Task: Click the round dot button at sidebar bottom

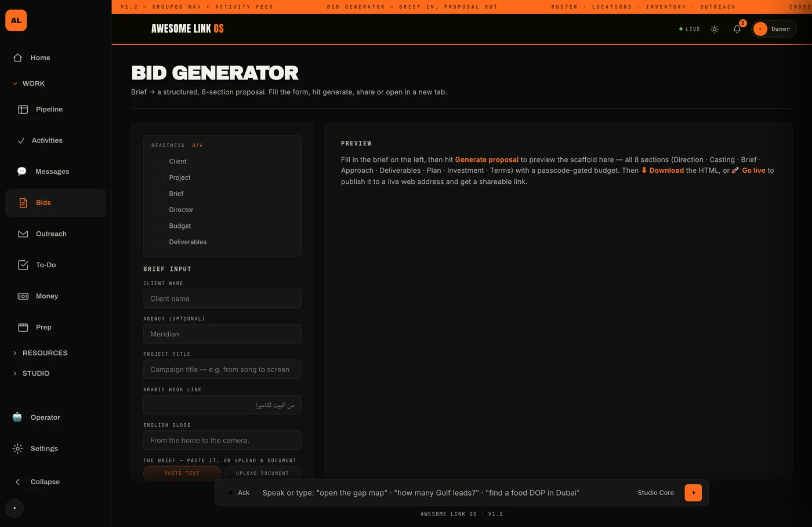Action: [x=14, y=508]
